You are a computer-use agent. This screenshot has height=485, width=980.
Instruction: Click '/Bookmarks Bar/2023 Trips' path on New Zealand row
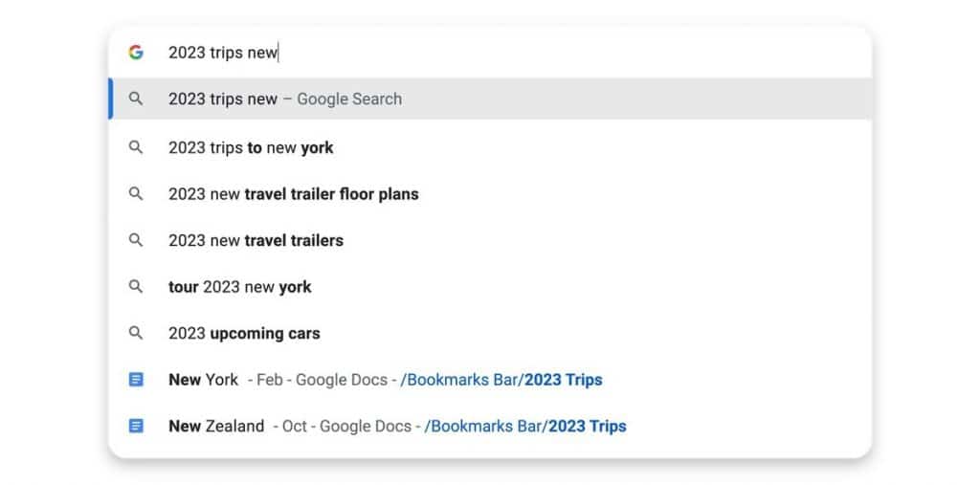[x=525, y=426]
